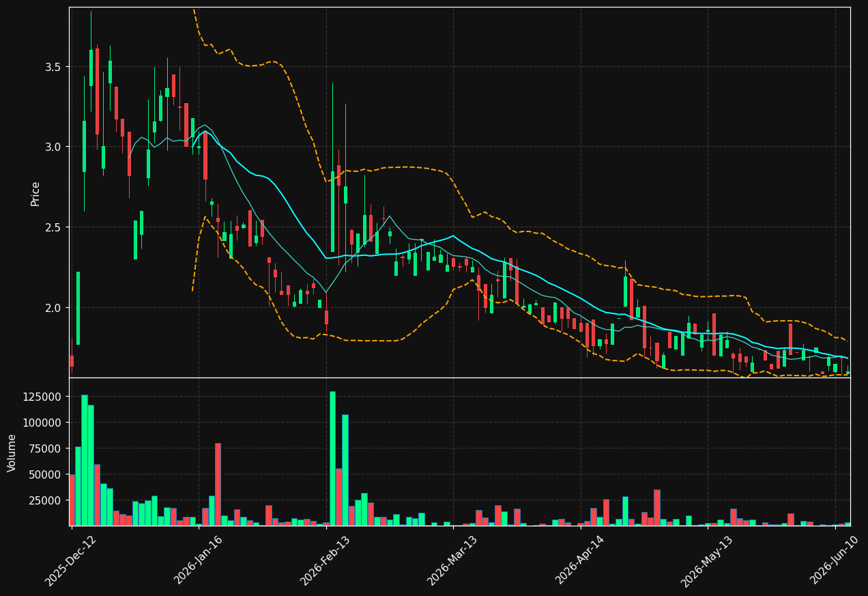Select the long green candlestick at Feb-13
The image size is (868, 596).
point(332,212)
